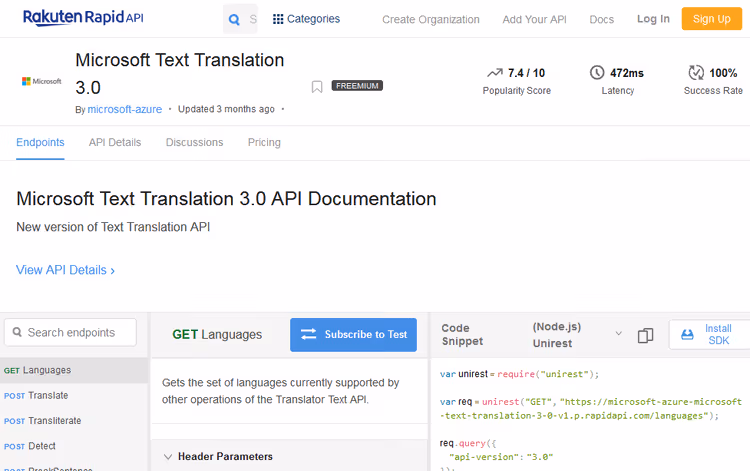Click the Success Rate check icon
The image size is (750, 471).
point(696,73)
